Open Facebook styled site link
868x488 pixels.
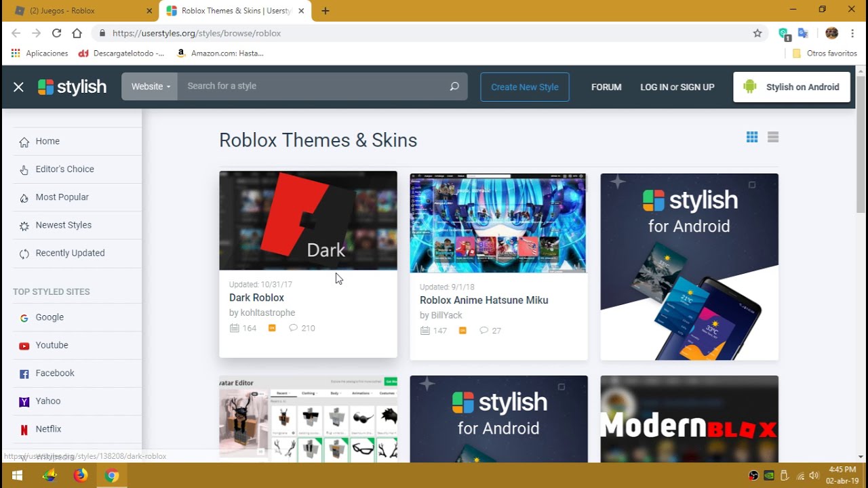click(x=55, y=373)
